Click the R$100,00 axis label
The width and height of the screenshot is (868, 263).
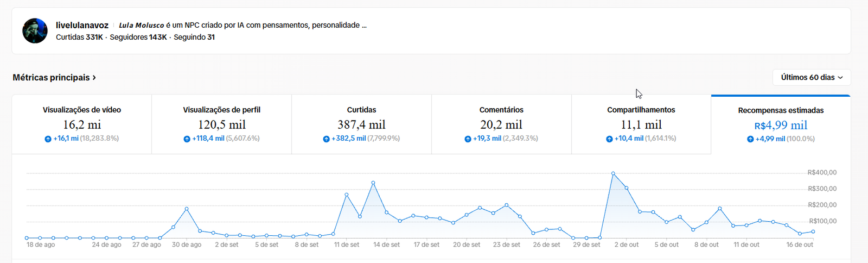pyautogui.click(x=822, y=221)
